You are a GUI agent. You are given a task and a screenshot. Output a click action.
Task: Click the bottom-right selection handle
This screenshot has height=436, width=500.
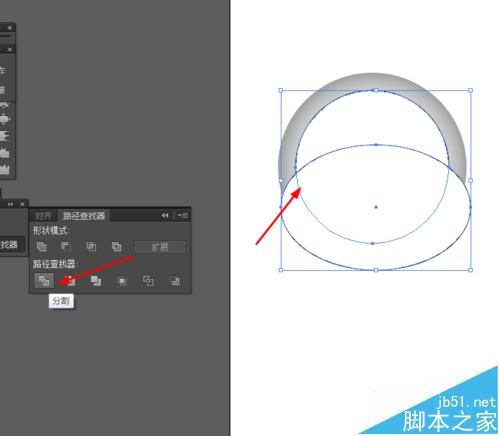tap(471, 270)
